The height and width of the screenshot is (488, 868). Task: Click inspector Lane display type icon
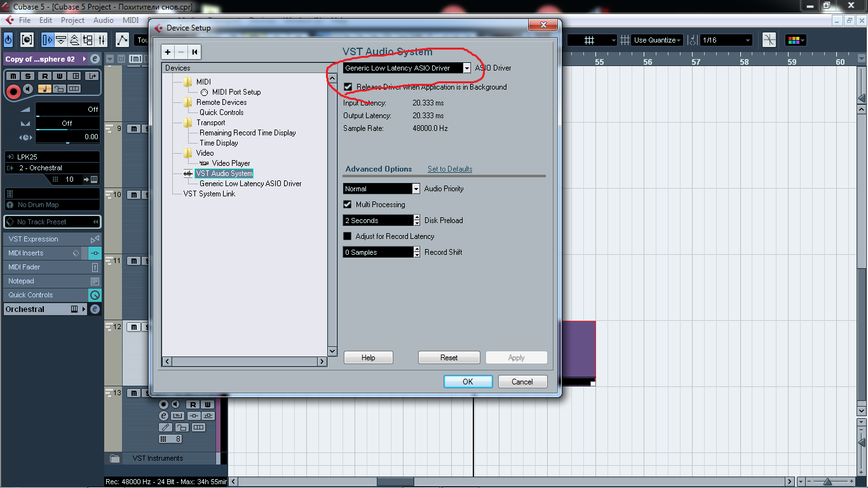[x=74, y=89]
